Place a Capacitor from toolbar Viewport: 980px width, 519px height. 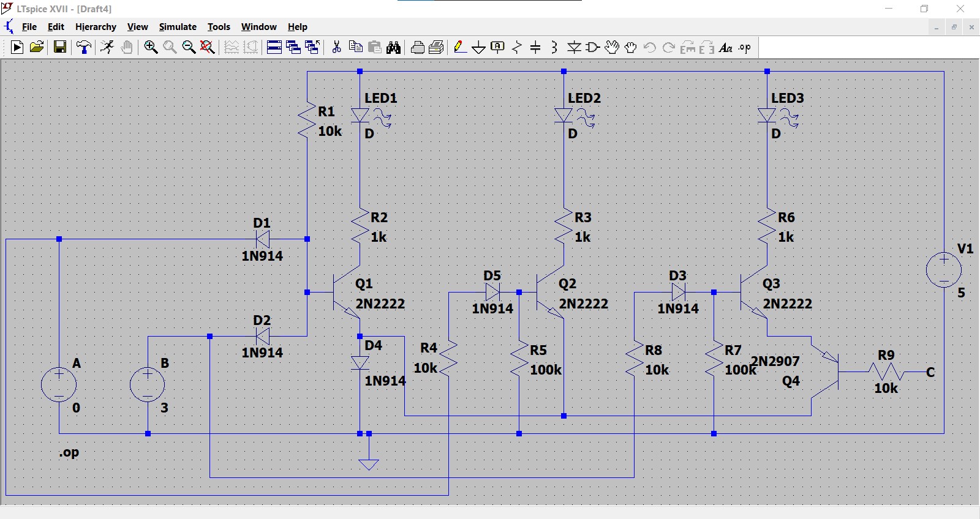535,47
